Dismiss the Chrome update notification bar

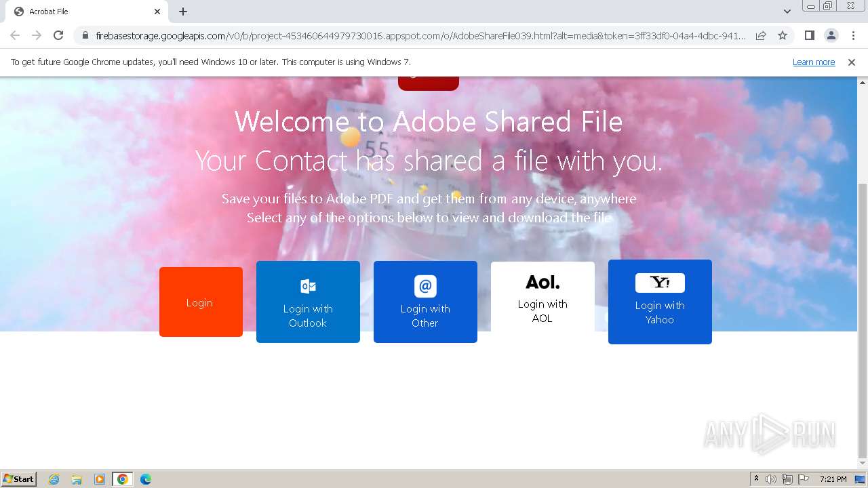pyautogui.click(x=852, y=62)
